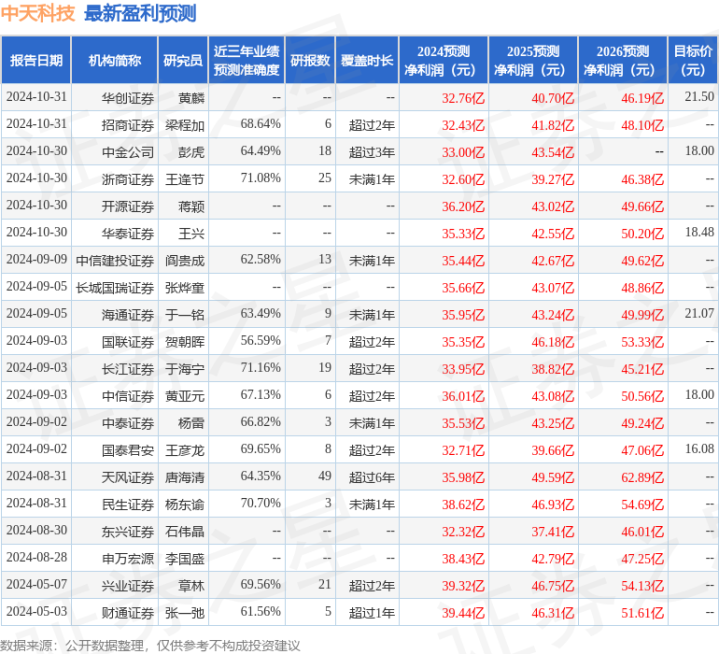This screenshot has height=654, width=719.
Task: Click researcher name 梁程加
Action: 185,125
